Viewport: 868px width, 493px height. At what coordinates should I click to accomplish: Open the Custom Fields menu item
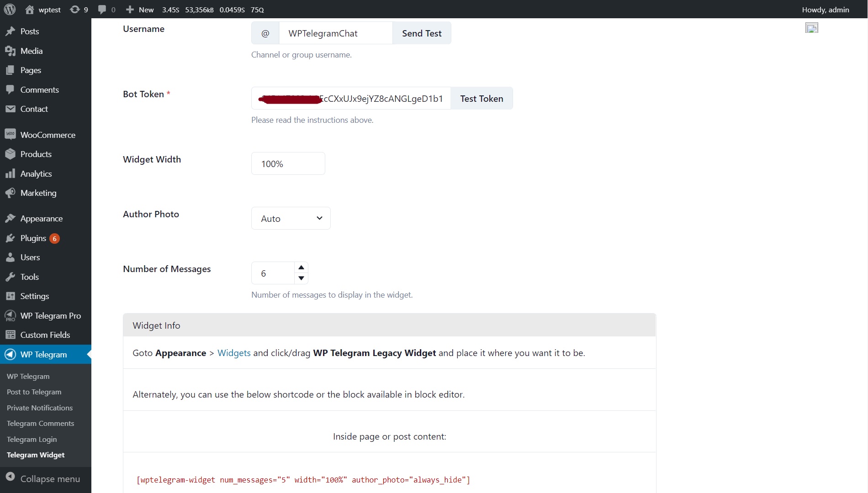pyautogui.click(x=46, y=335)
